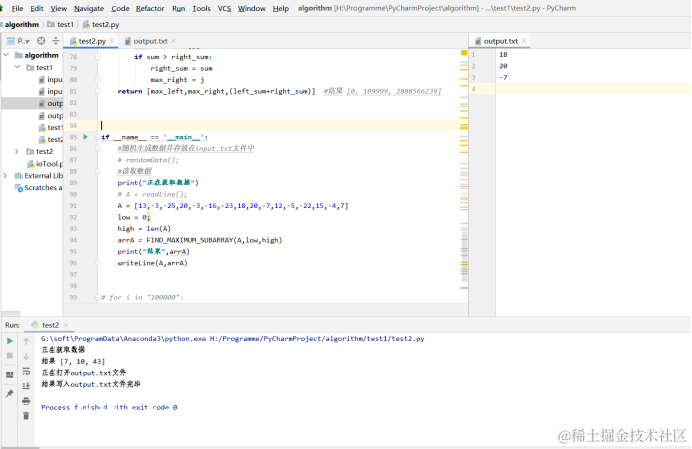Collapse test1 folder in tree
The width and height of the screenshot is (692, 449).
tap(17, 67)
